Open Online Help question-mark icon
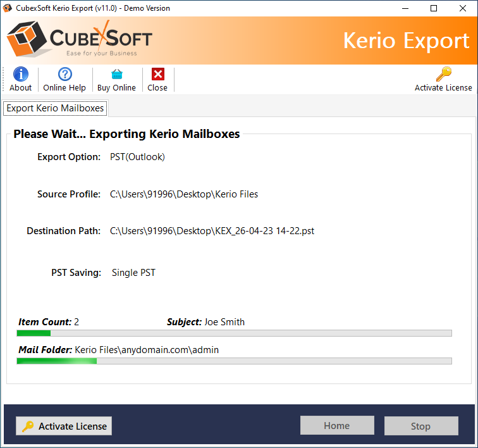Screen dimensions: 478x448 (x=65, y=74)
